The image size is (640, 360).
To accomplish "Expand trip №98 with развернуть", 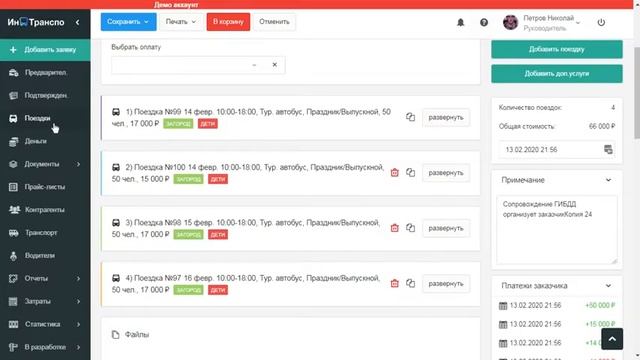I will [446, 229].
